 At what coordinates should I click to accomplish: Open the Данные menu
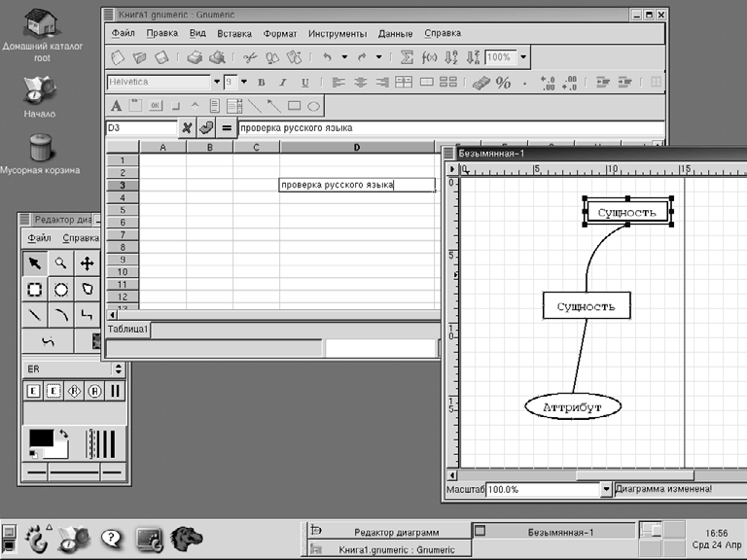click(395, 33)
